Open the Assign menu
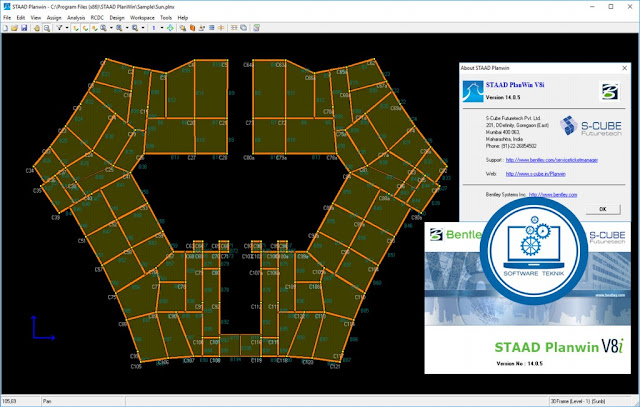640x407 pixels. (x=54, y=18)
